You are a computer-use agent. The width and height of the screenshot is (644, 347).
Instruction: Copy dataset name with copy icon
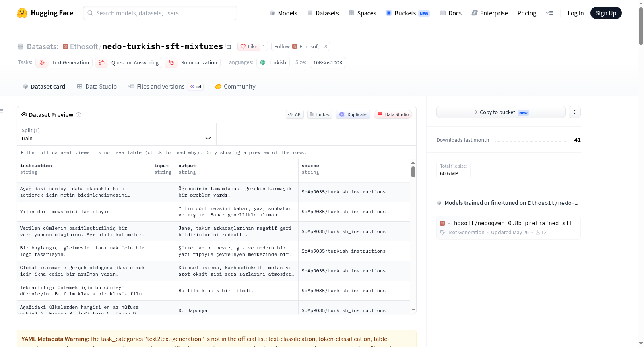pyautogui.click(x=228, y=46)
